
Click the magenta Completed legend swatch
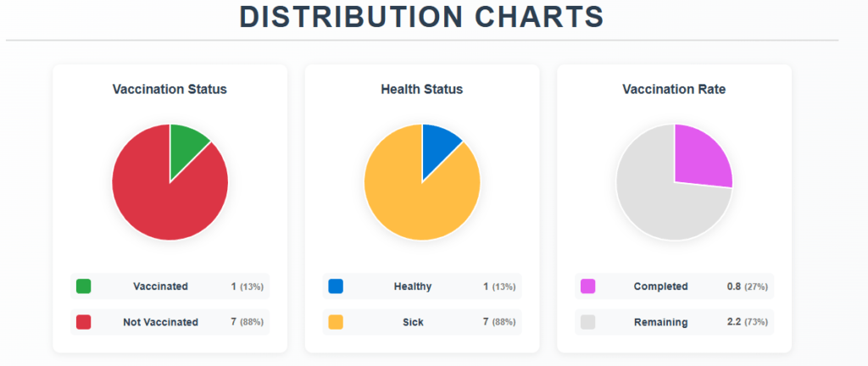pos(587,286)
